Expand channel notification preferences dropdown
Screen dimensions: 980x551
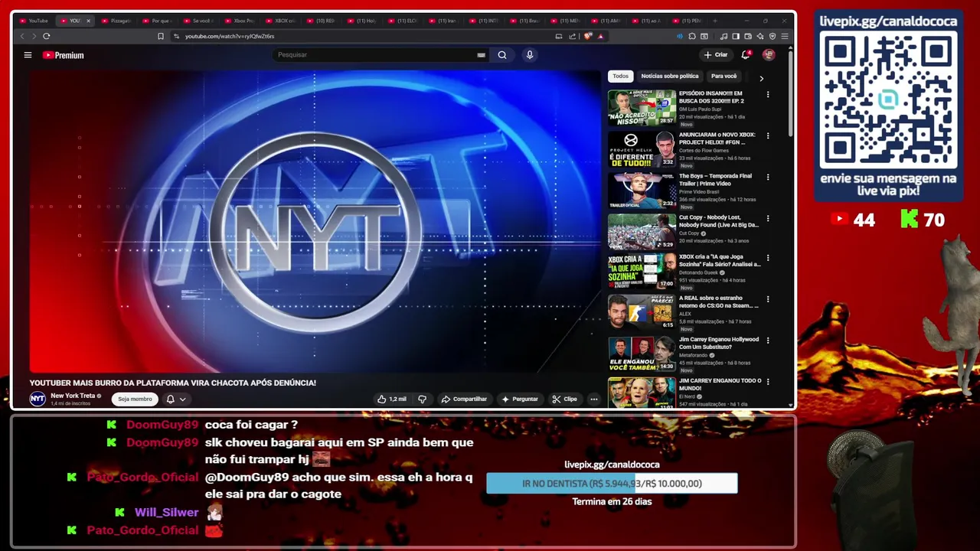click(182, 399)
